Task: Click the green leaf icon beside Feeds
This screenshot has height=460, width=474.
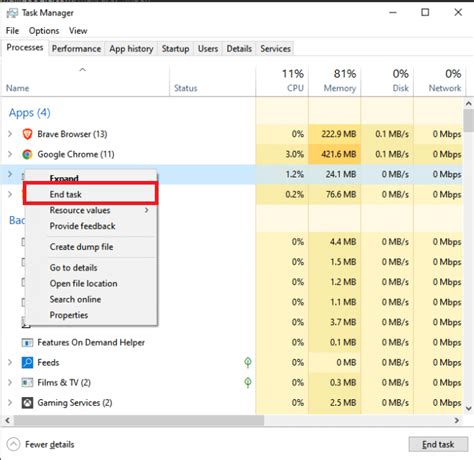Action: (x=248, y=362)
